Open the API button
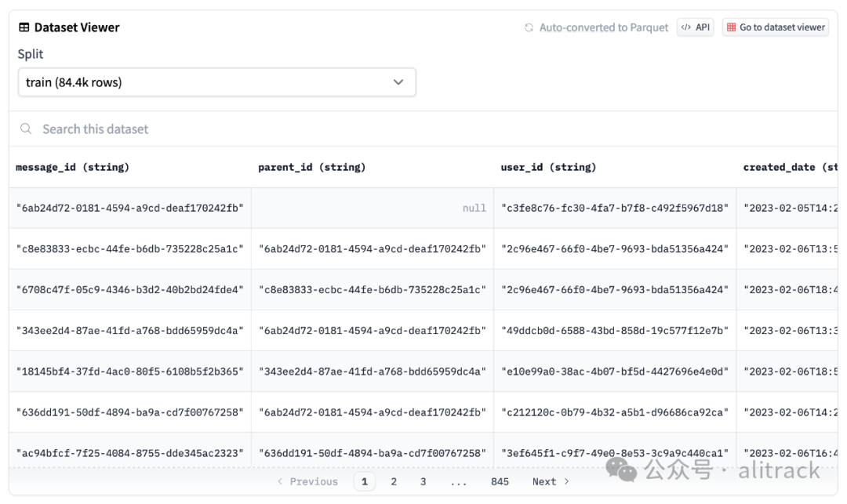Image resolution: width=847 pixels, height=504 pixels. (x=696, y=27)
